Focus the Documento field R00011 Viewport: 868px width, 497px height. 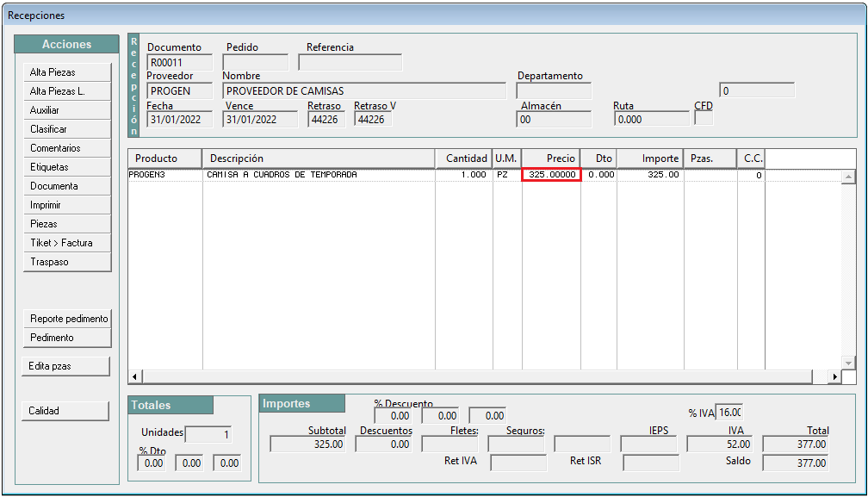pos(180,63)
